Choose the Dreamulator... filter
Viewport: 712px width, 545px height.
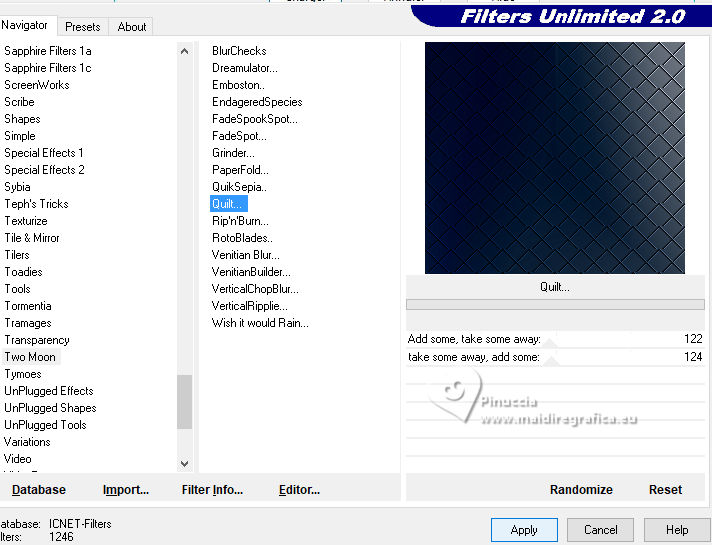tap(245, 68)
